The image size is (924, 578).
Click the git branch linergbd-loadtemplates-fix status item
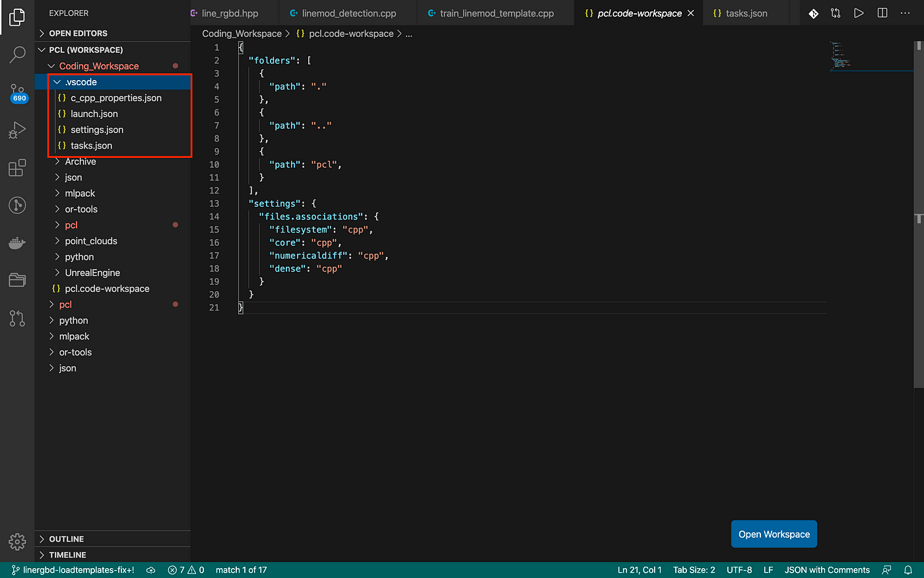(73, 570)
